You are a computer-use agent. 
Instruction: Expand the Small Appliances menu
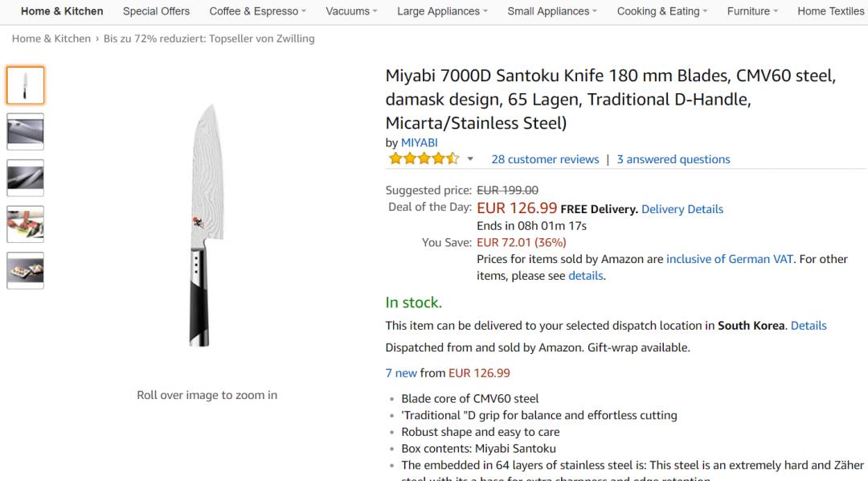click(x=552, y=11)
